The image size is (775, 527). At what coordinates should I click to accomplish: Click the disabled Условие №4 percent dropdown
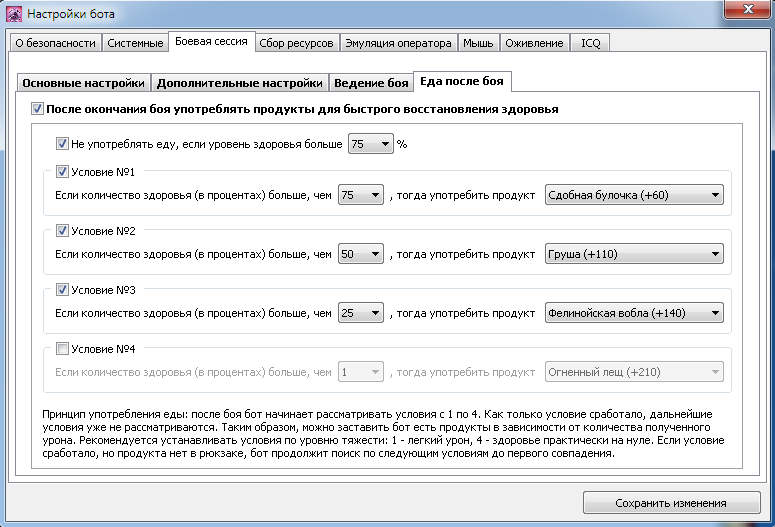click(361, 372)
